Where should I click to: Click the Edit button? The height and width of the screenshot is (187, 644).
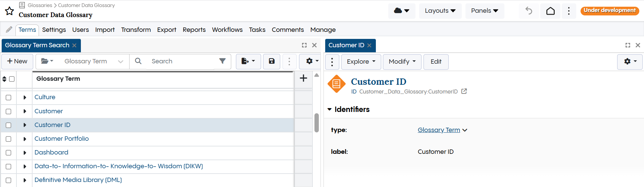(x=436, y=62)
